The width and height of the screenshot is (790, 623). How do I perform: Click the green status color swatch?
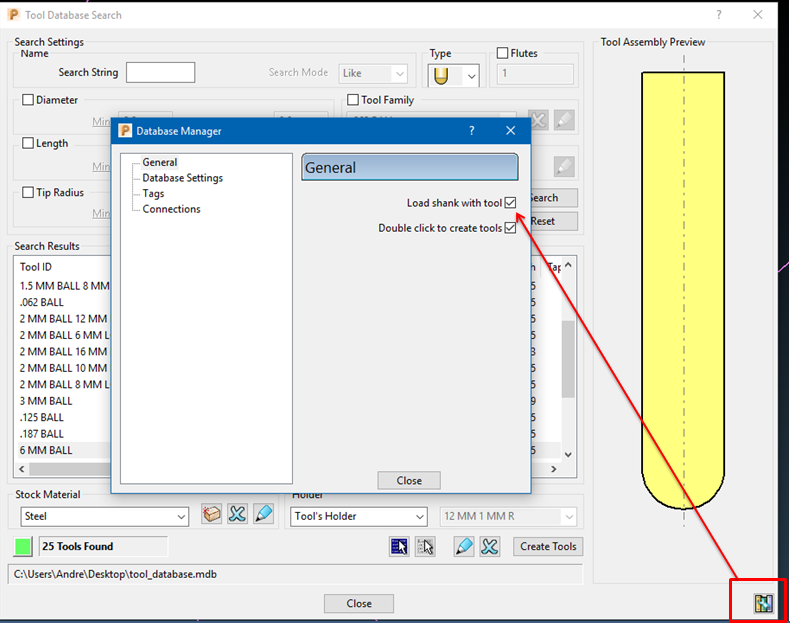pos(23,546)
